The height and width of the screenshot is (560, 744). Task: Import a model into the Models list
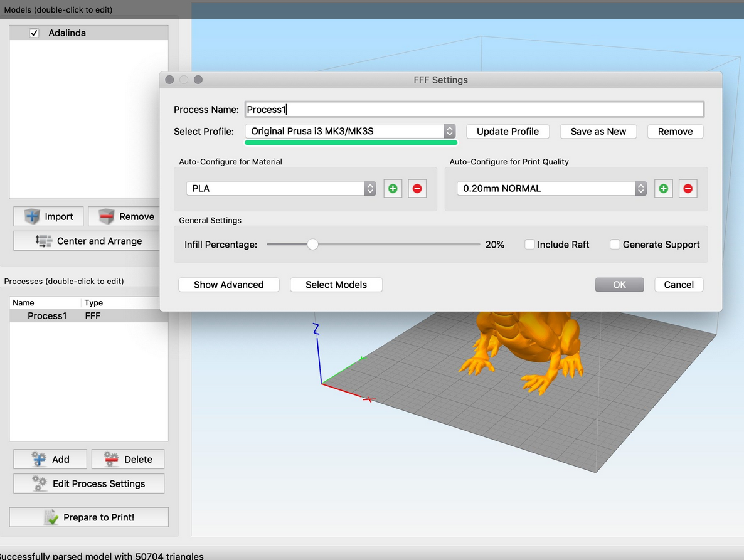click(48, 217)
